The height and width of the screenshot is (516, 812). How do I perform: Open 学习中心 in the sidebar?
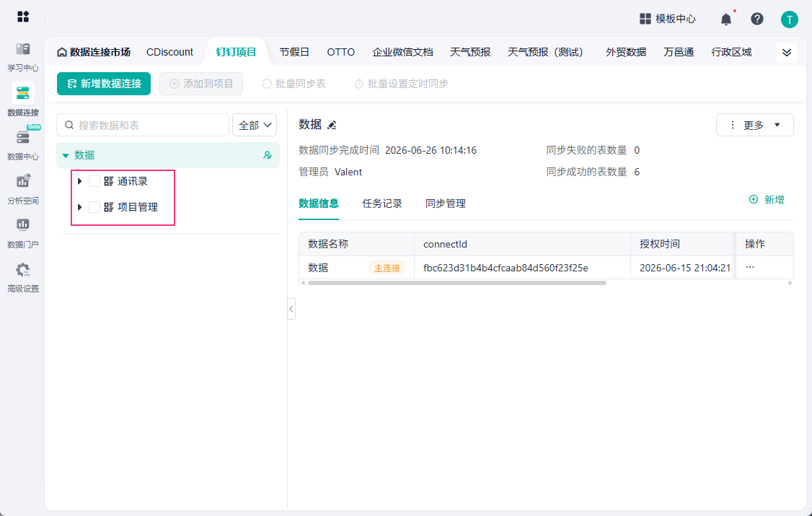click(x=23, y=57)
